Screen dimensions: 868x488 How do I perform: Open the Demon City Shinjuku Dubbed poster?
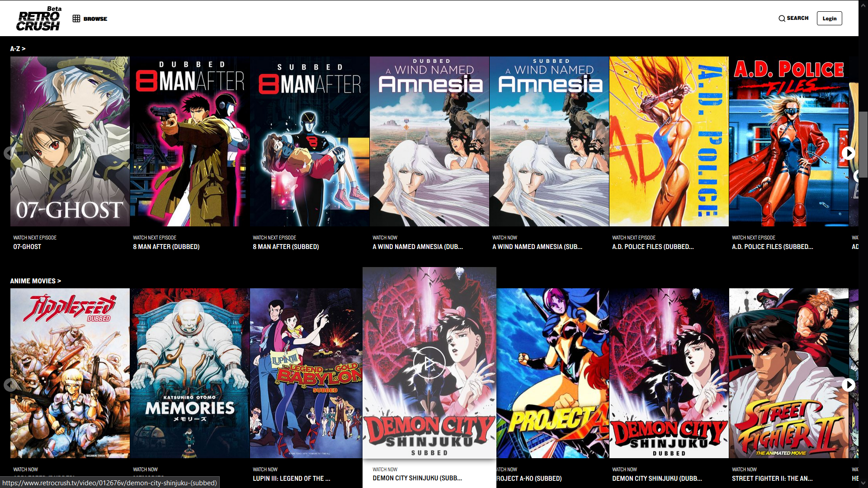(669, 373)
